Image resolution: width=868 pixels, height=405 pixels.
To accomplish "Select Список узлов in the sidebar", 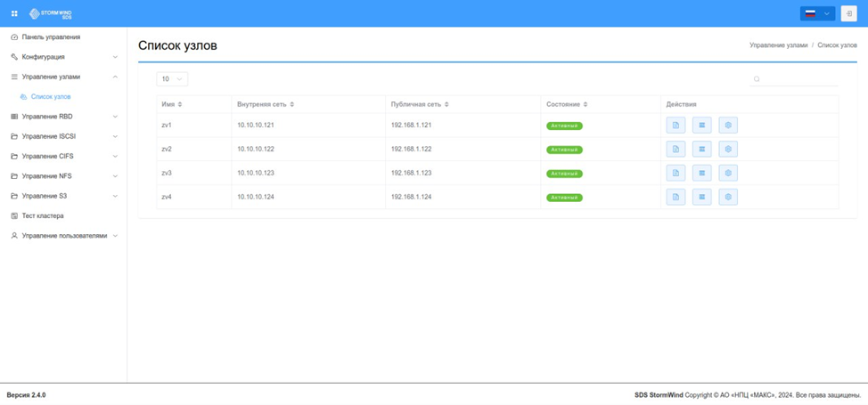I will [x=63, y=97].
